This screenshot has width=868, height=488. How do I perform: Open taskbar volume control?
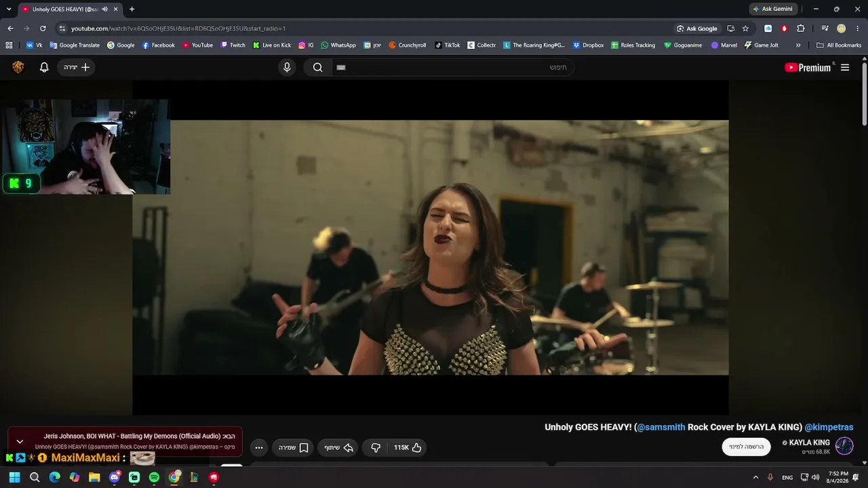(x=815, y=477)
